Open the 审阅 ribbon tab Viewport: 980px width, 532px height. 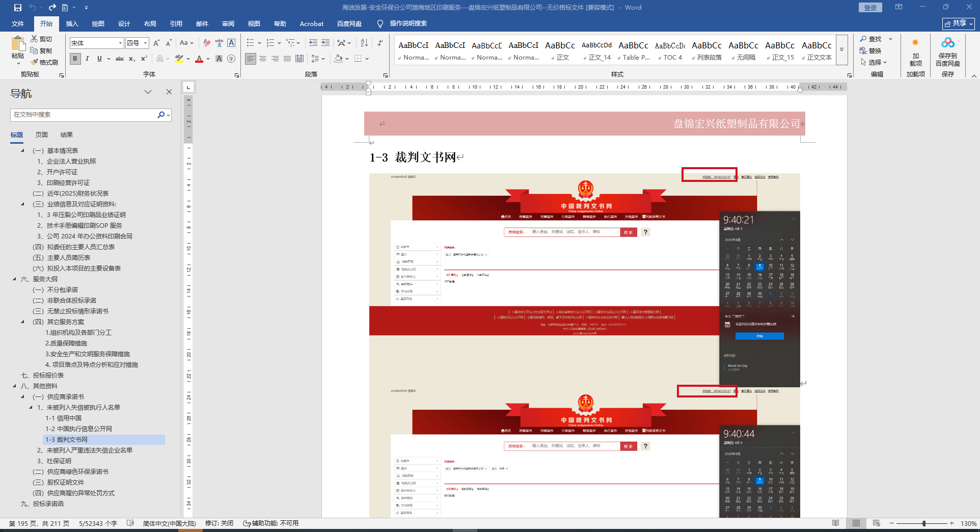(228, 23)
